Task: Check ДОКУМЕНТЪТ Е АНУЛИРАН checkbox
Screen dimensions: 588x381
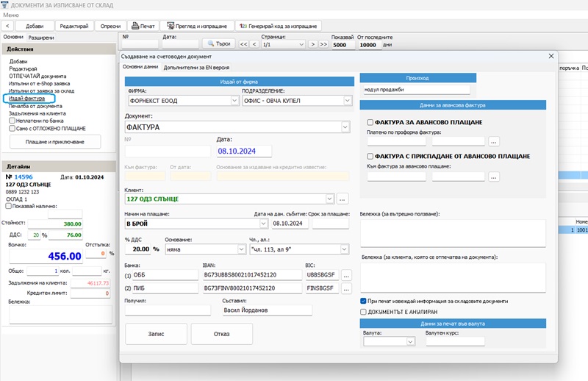Action: (x=363, y=312)
